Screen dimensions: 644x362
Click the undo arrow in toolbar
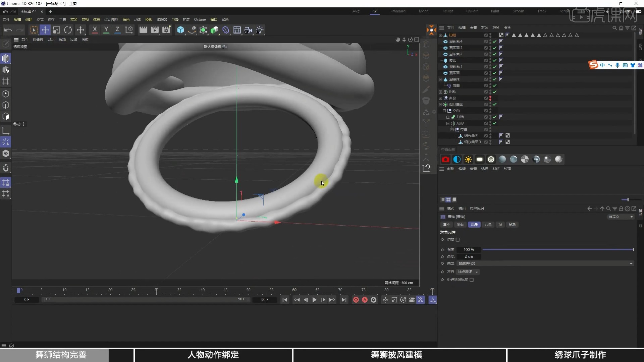[8, 30]
